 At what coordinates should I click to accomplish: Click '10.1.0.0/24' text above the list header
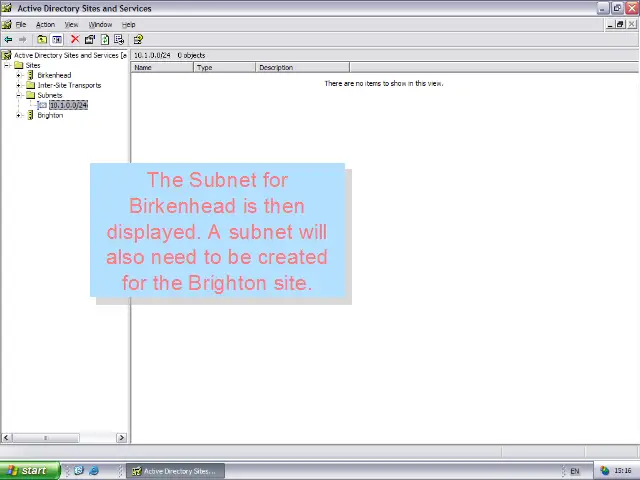point(152,55)
